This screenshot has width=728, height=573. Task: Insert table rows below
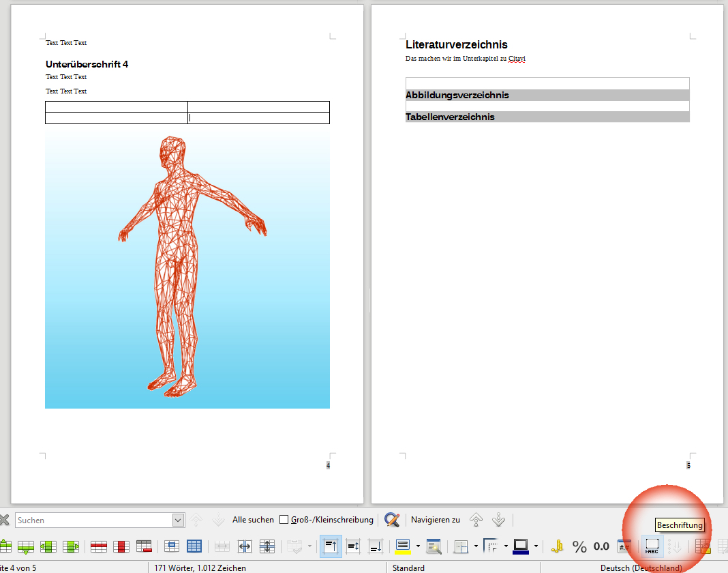[x=27, y=546]
